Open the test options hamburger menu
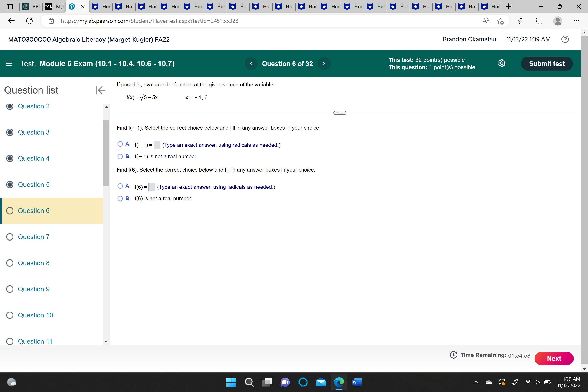 pyautogui.click(x=9, y=63)
